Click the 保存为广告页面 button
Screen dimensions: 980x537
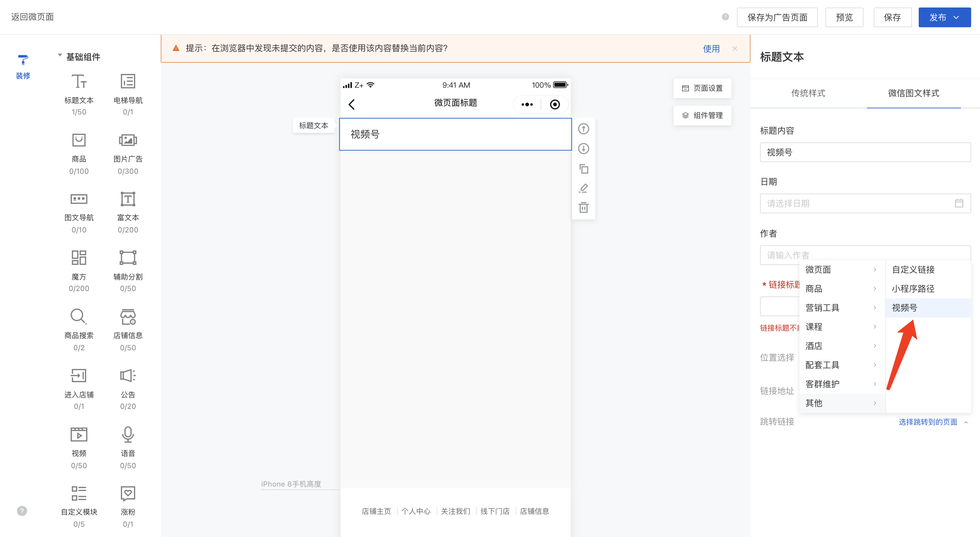point(777,17)
